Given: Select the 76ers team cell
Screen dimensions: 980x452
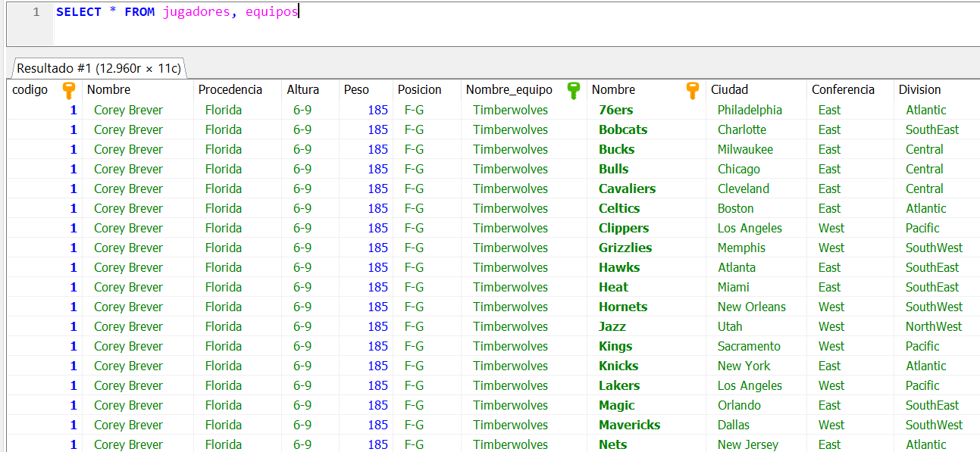Looking at the screenshot, I should (615, 110).
